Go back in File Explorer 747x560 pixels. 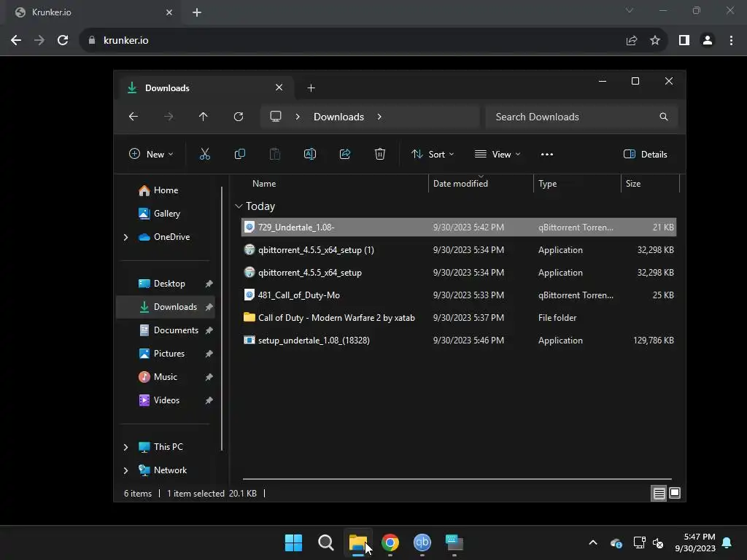[133, 117]
